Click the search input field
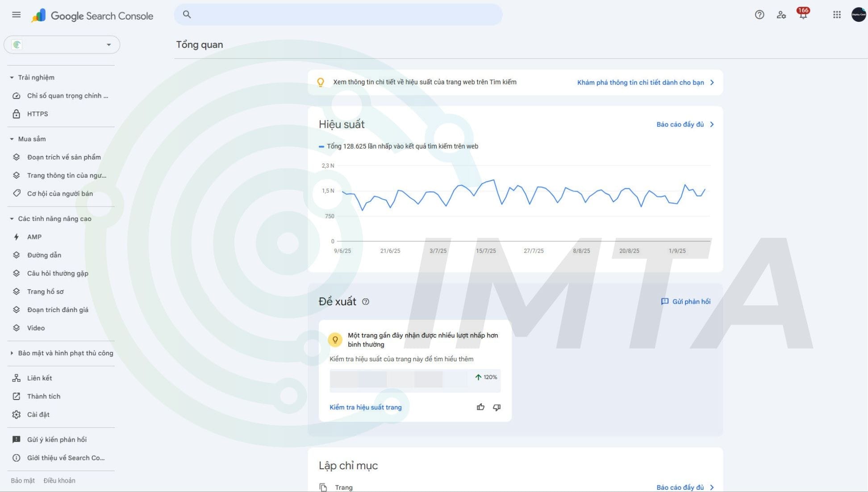The image size is (868, 492). [x=338, y=14]
